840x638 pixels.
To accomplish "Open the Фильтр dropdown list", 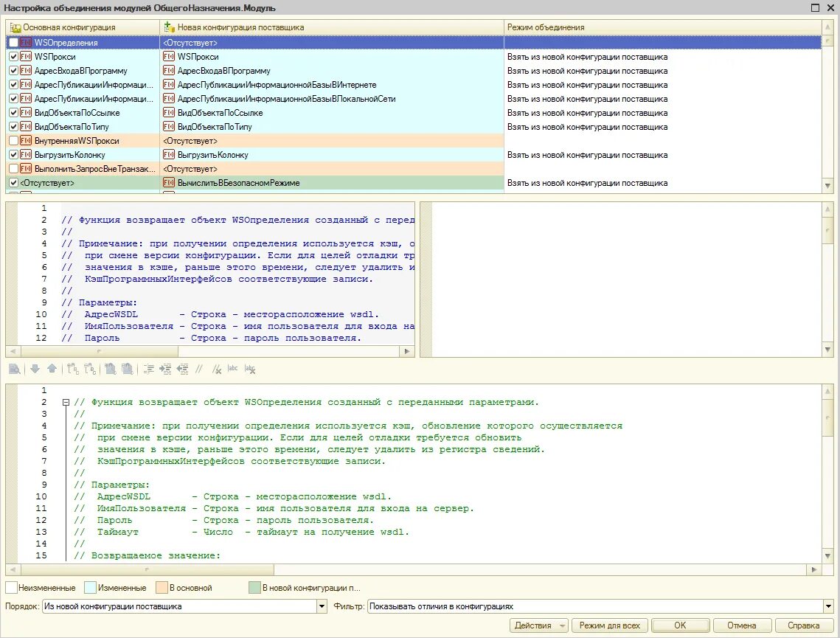I will [x=828, y=606].
